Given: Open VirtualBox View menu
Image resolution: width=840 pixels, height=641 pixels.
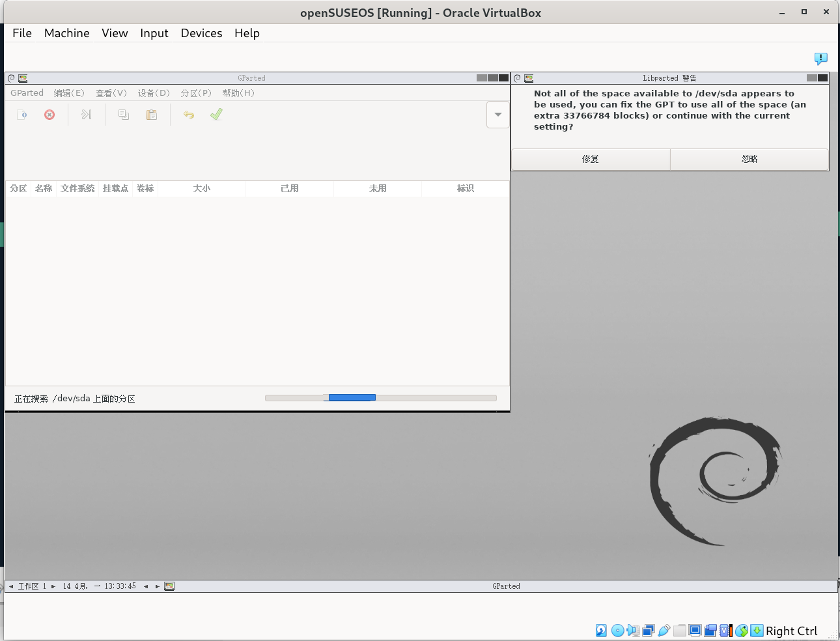Looking at the screenshot, I should (115, 33).
